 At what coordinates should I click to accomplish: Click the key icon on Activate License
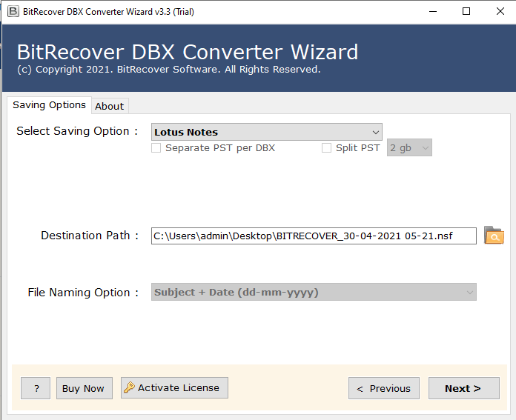coord(130,388)
